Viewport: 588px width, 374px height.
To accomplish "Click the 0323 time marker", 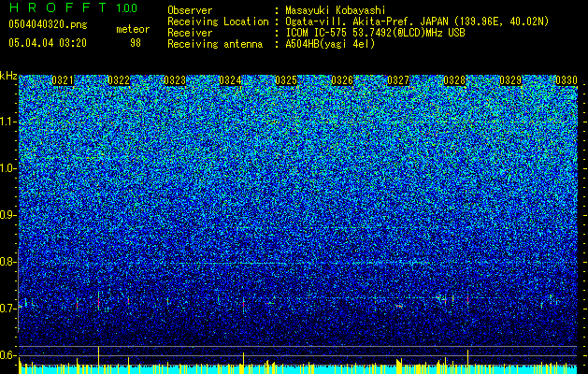I will click(175, 80).
